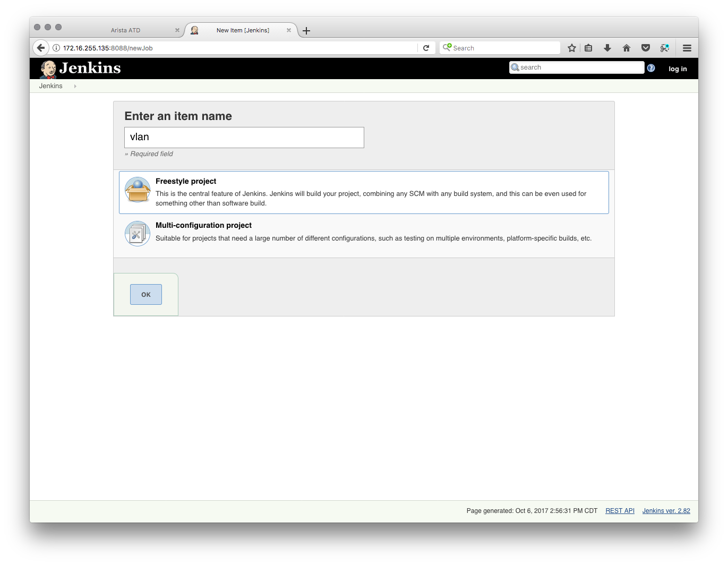The height and width of the screenshot is (565, 728).
Task: Open the Pocket shield icon
Action: tap(646, 48)
